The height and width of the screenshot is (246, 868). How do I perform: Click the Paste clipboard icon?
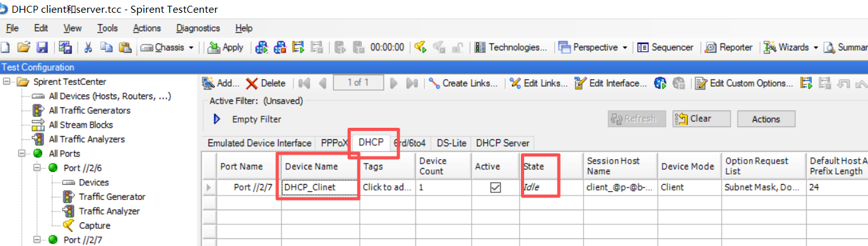pos(125,47)
